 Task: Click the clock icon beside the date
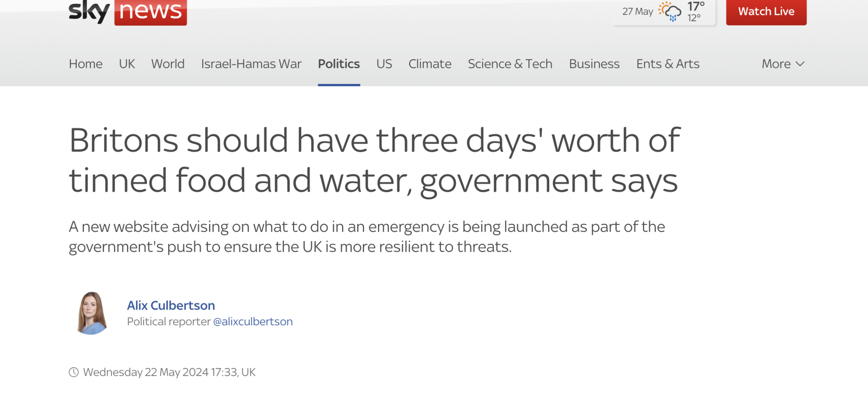point(74,372)
